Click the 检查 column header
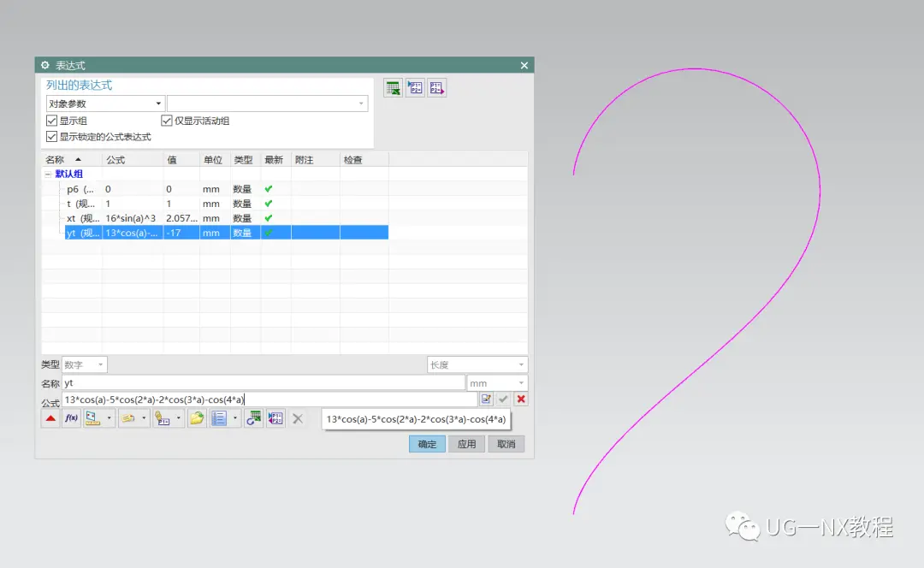Image resolution: width=924 pixels, height=568 pixels. 364,160
